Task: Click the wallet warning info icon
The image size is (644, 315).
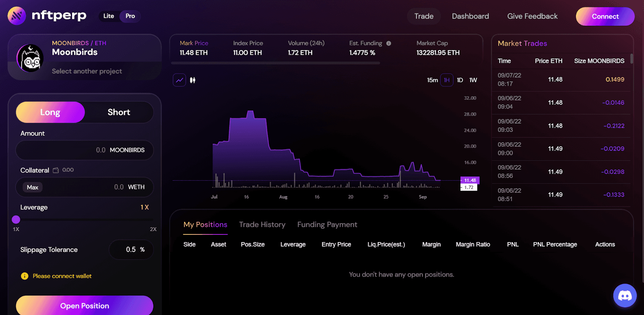Action: tap(25, 276)
